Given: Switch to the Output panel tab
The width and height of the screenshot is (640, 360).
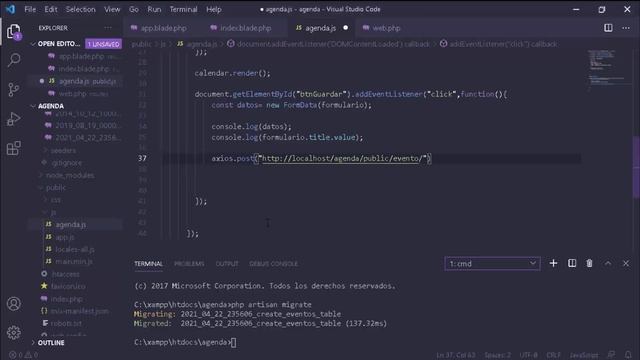Looking at the screenshot, I should coord(227,264).
